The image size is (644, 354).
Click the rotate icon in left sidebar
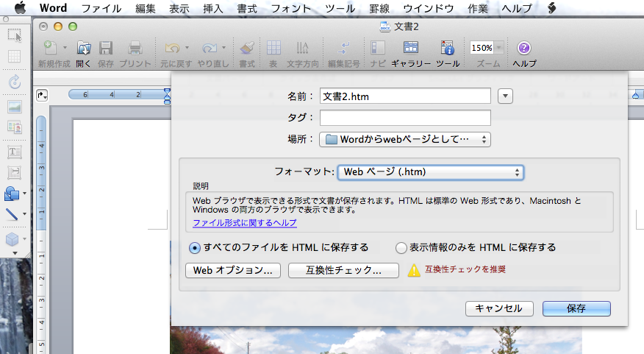pyautogui.click(x=15, y=82)
